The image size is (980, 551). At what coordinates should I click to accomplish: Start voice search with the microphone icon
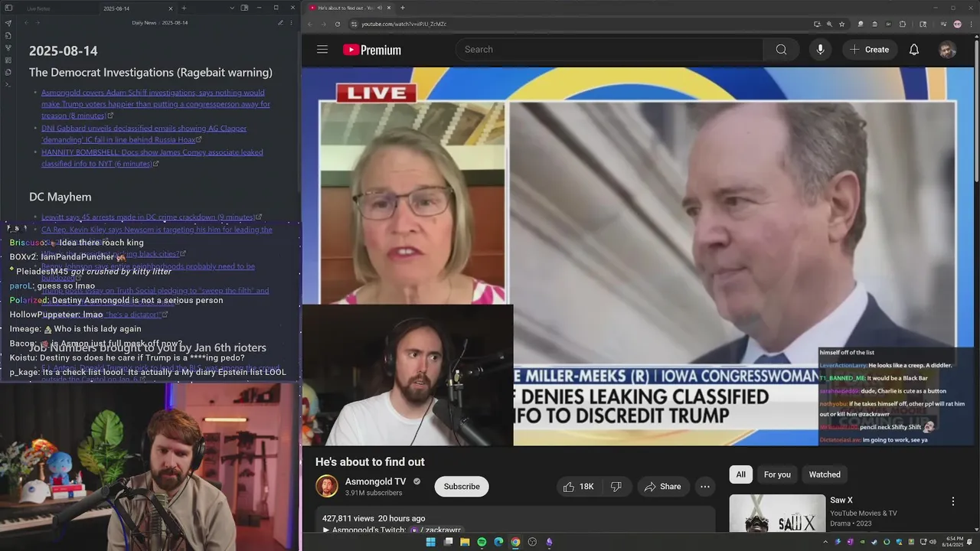(x=820, y=50)
